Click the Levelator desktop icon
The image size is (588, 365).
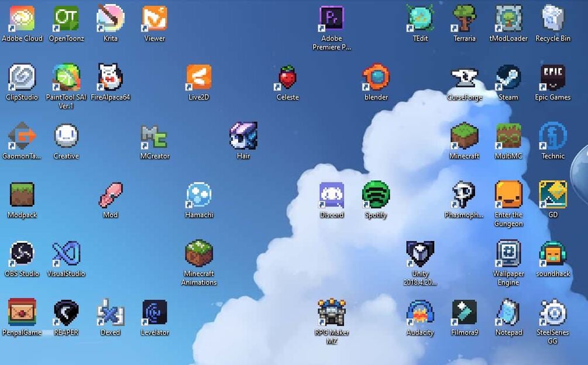154,312
